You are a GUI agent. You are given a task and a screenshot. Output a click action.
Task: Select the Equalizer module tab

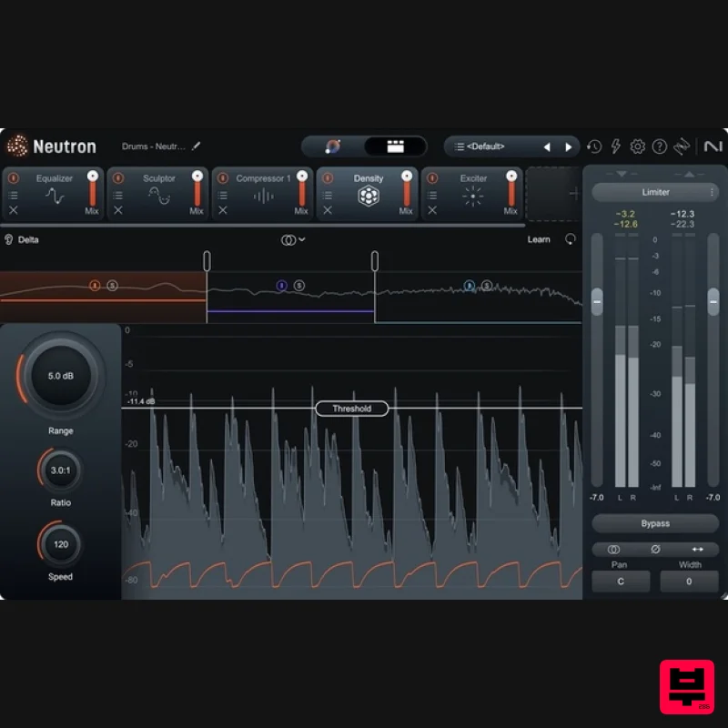(55, 193)
